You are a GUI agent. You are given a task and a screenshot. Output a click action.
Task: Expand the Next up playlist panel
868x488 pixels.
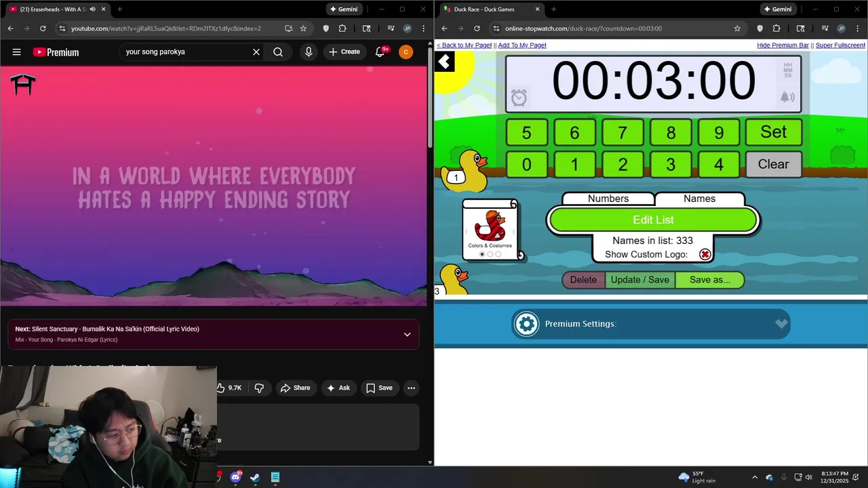click(407, 334)
